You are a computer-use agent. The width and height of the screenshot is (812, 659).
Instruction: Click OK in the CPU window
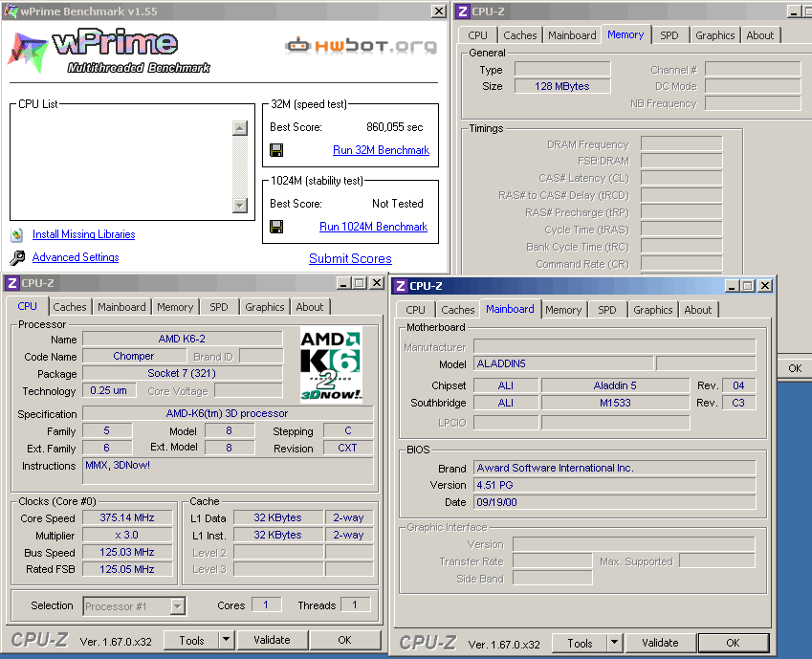tap(345, 640)
